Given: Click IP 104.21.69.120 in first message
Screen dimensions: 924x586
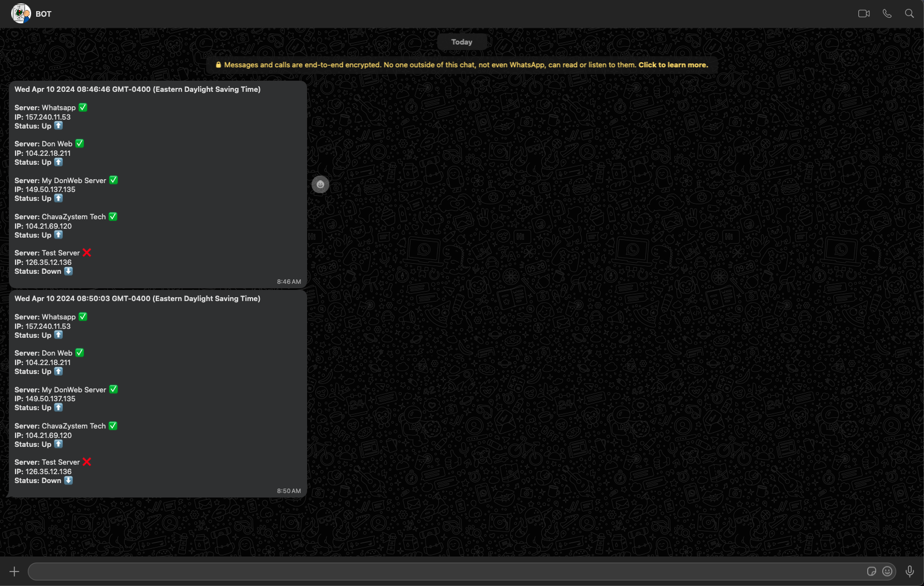Looking at the screenshot, I should coord(43,226).
